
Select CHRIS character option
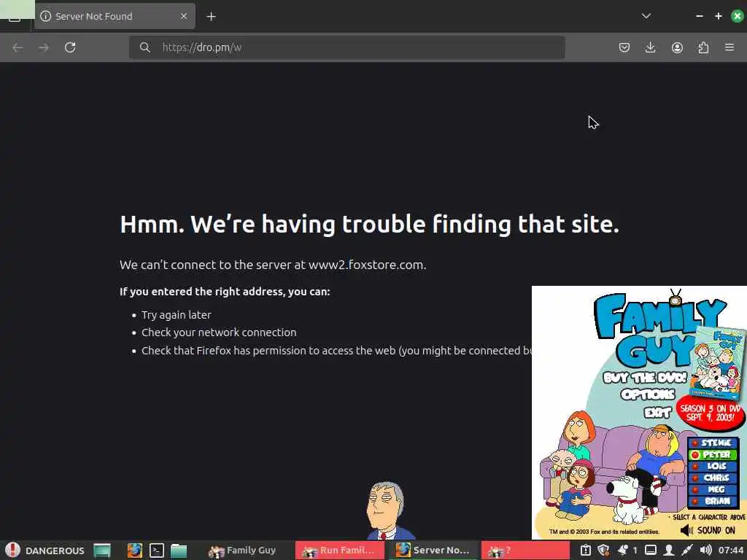pos(713,478)
